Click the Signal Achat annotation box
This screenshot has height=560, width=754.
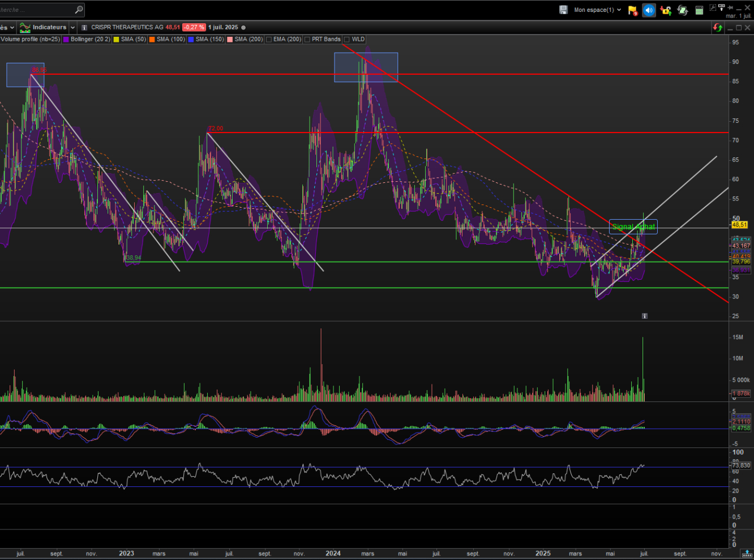(633, 226)
